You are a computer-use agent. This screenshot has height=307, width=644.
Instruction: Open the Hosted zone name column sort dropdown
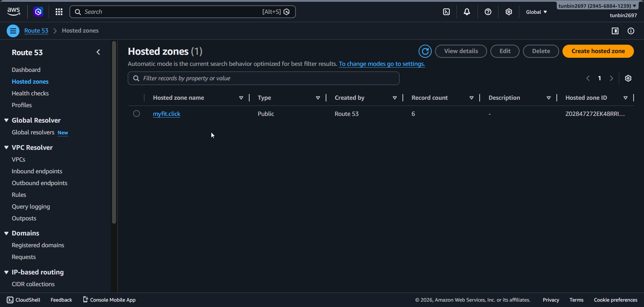coord(241,98)
